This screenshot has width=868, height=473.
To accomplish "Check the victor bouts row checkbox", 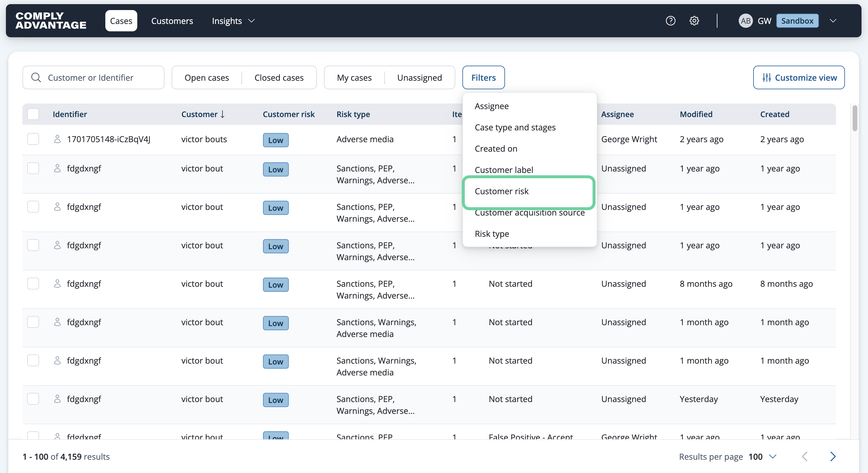I will (x=33, y=139).
